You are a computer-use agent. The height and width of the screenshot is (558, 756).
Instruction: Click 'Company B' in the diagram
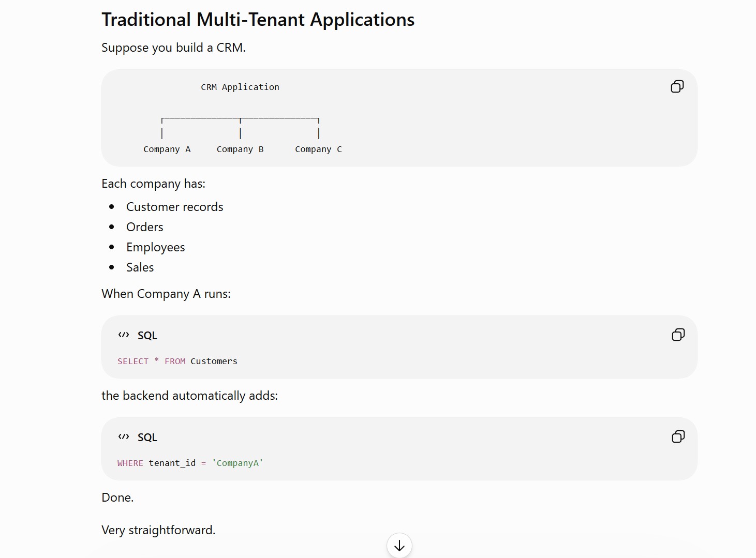[240, 149]
